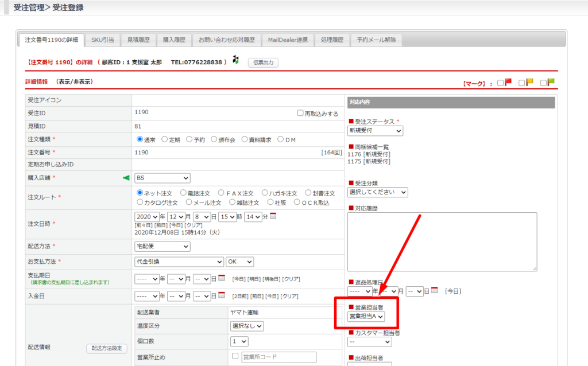Open the 配送方法 宅配便 dropdown
The height and width of the screenshot is (366, 588).
coord(163,246)
